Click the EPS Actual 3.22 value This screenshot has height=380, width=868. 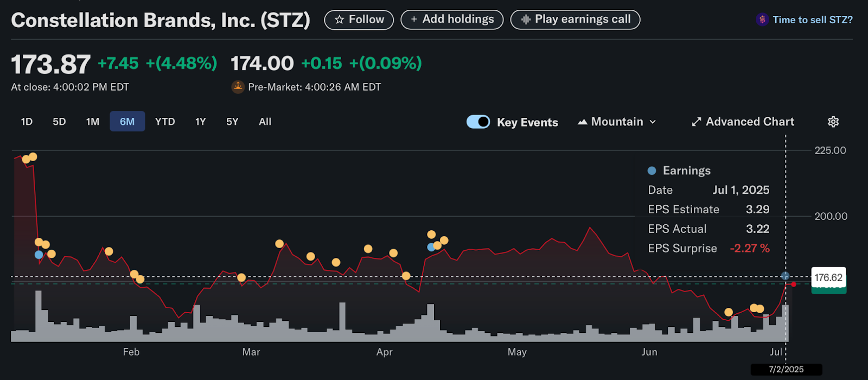[757, 229]
